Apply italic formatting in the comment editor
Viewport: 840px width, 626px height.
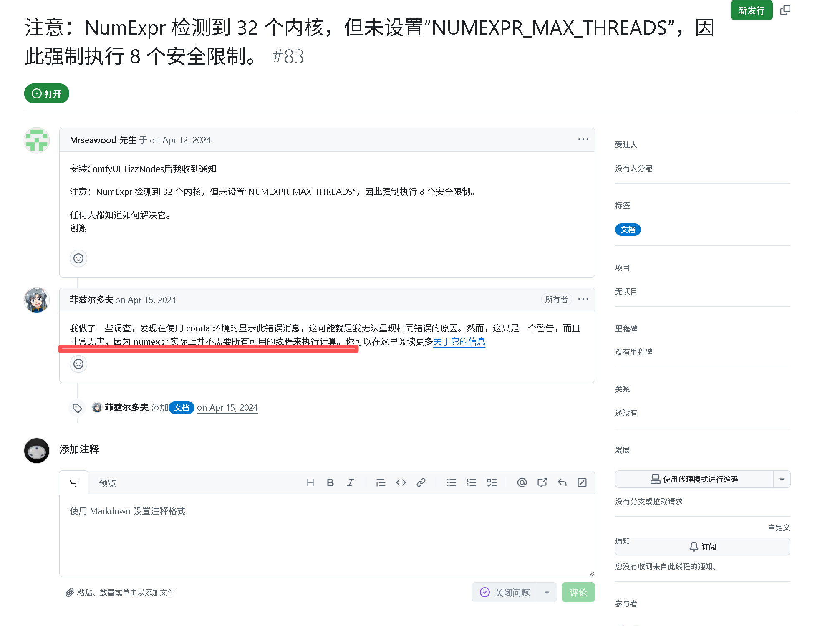[x=351, y=482]
